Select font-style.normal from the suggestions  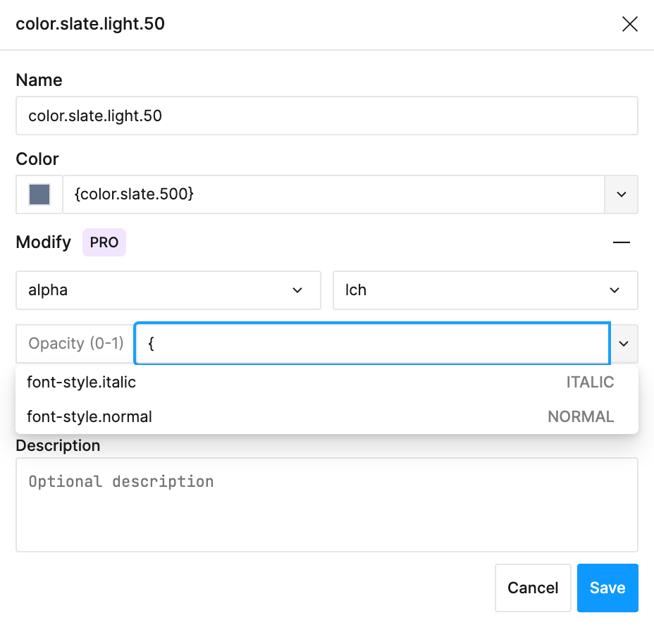point(90,416)
